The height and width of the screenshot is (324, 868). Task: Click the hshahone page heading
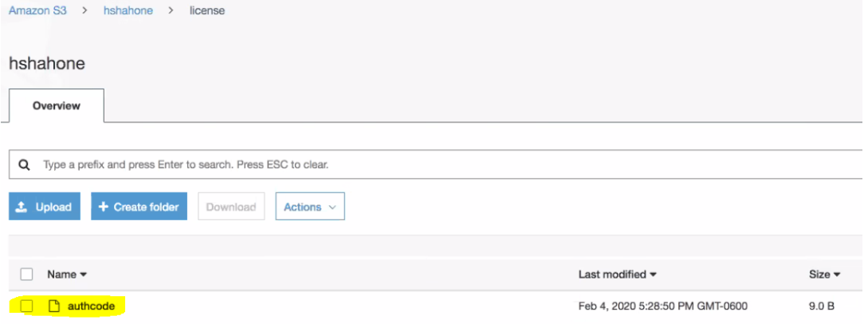pos(47,63)
